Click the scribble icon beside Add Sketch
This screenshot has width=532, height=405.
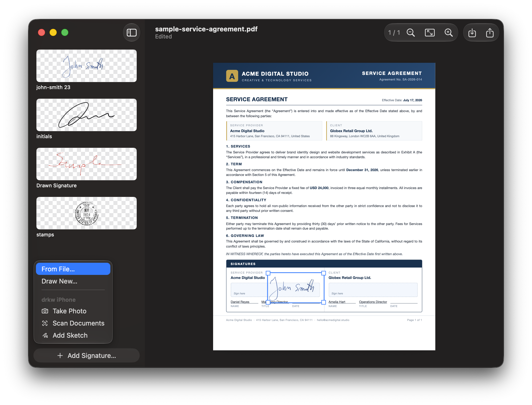pyautogui.click(x=45, y=335)
